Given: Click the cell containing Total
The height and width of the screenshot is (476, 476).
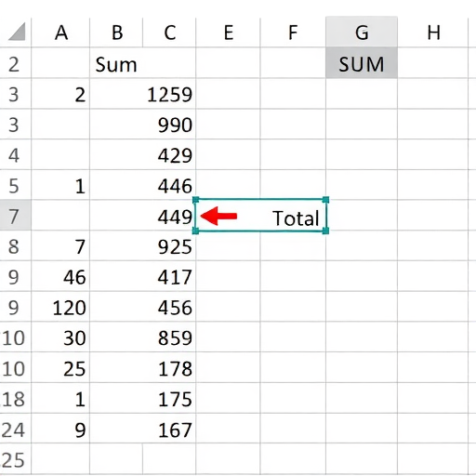Looking at the screenshot, I should [x=260, y=216].
